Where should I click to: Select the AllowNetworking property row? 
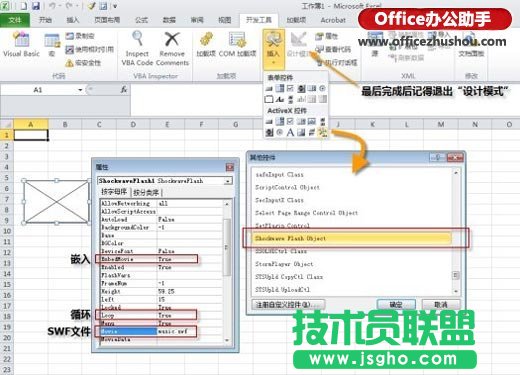(162, 203)
